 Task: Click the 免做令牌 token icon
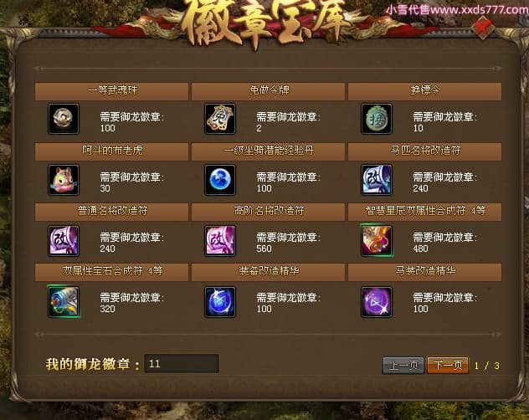pos(220,119)
